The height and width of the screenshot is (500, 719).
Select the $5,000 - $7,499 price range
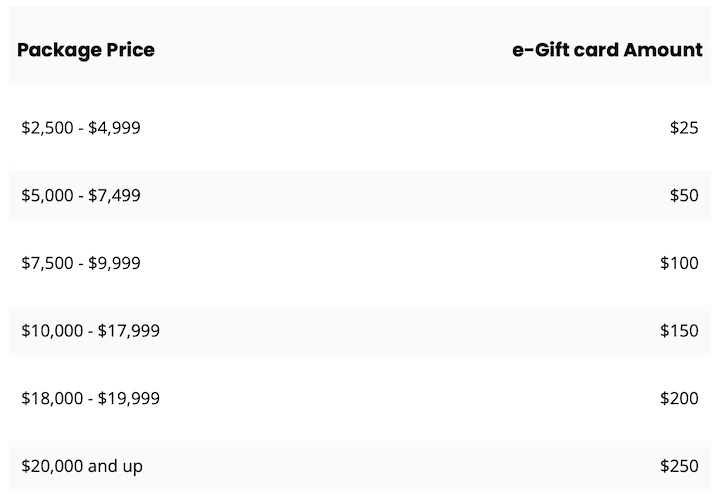click(x=81, y=195)
